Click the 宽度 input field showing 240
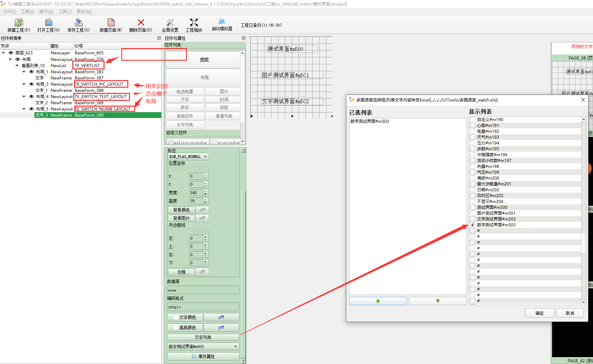Viewport: 593px width, 364px height. click(x=196, y=193)
